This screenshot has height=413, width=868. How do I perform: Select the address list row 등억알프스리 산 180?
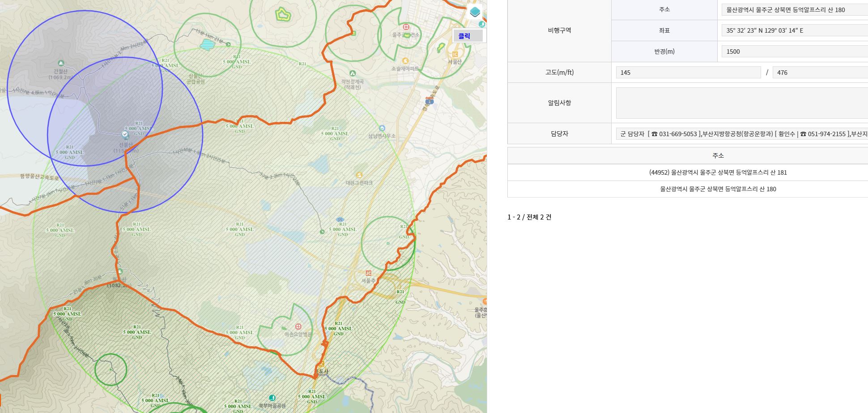718,189
